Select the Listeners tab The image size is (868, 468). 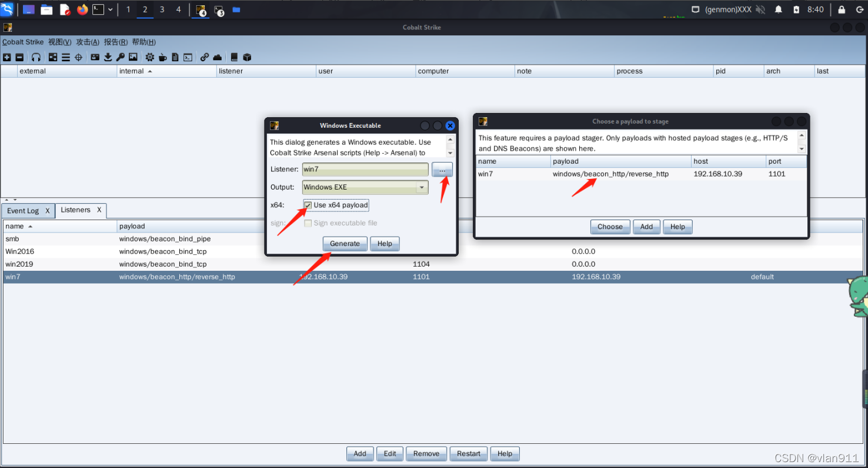click(x=75, y=210)
